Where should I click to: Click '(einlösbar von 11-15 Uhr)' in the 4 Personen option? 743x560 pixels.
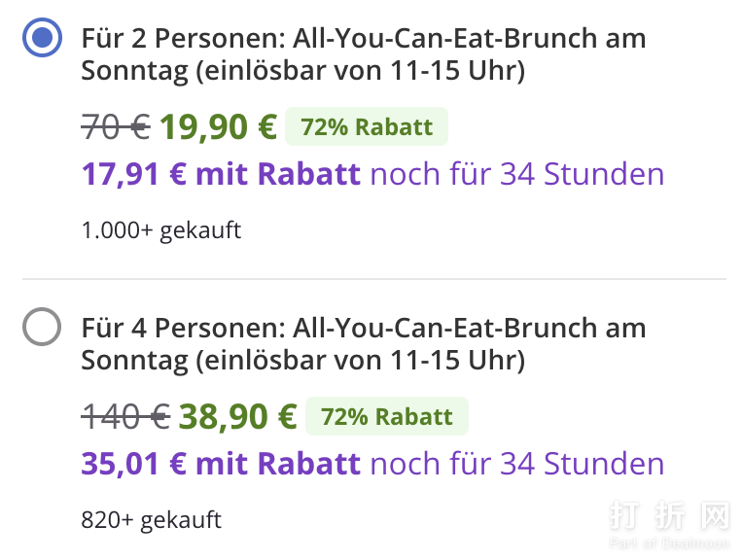point(361,361)
